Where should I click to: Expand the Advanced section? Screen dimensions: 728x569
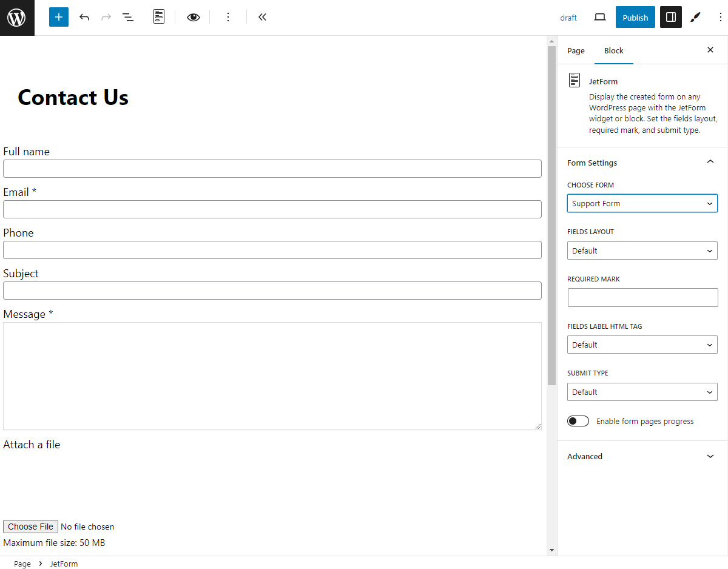pos(642,456)
